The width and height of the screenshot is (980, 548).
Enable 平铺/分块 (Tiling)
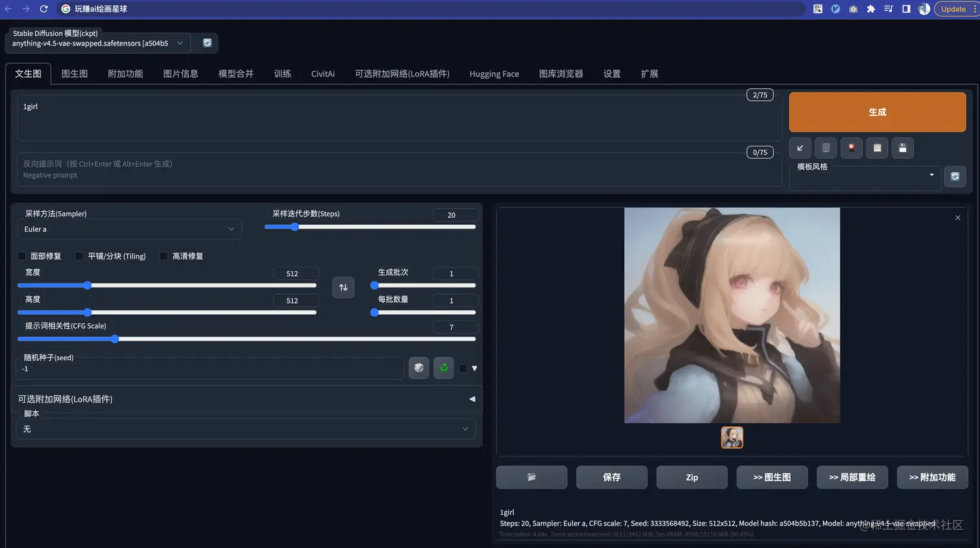[78, 256]
